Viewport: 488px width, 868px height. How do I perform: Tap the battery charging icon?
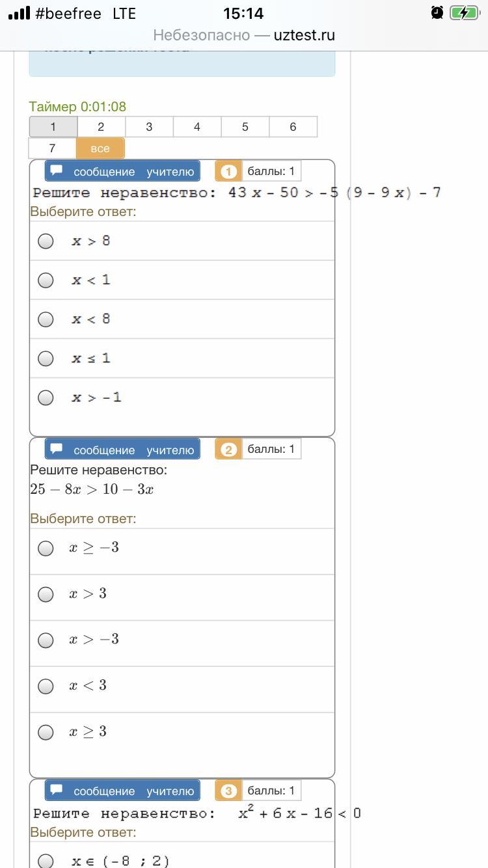(x=463, y=13)
